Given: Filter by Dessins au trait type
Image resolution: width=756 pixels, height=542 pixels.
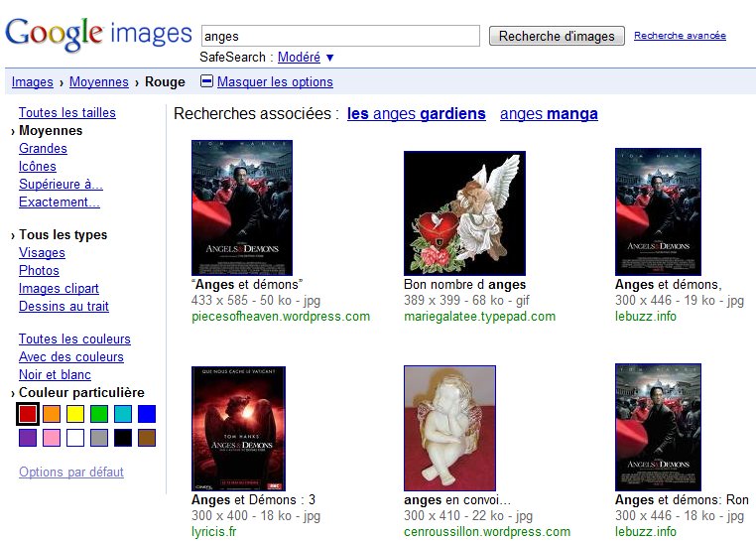Looking at the screenshot, I should pyautogui.click(x=63, y=306).
